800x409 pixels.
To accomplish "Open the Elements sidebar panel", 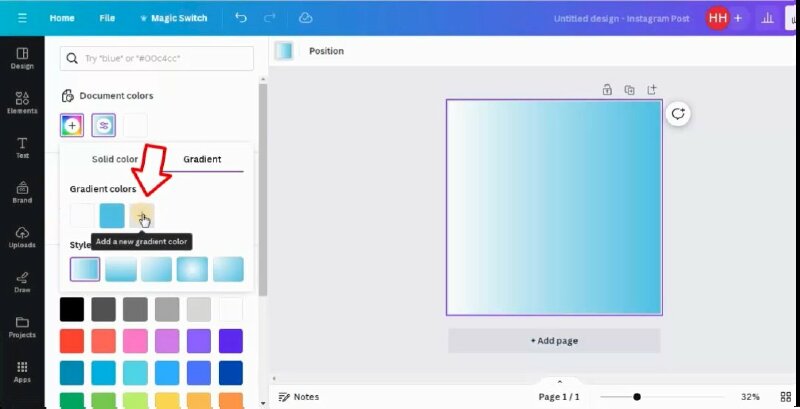I will (x=22, y=101).
